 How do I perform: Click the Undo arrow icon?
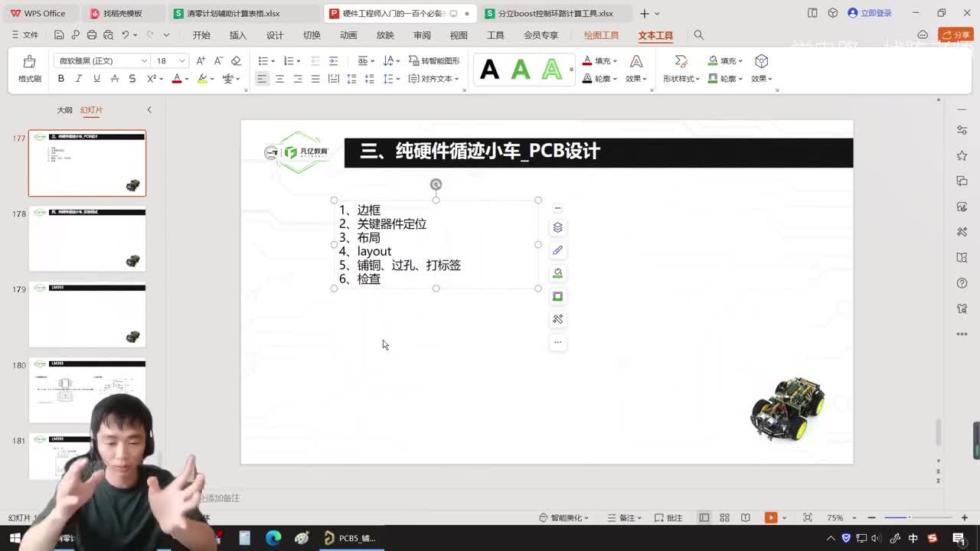(x=125, y=35)
